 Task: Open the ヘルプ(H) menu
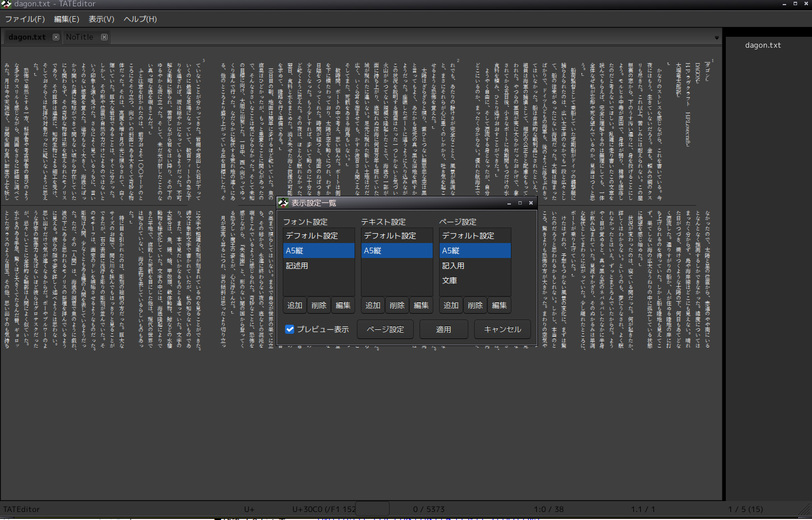click(140, 19)
